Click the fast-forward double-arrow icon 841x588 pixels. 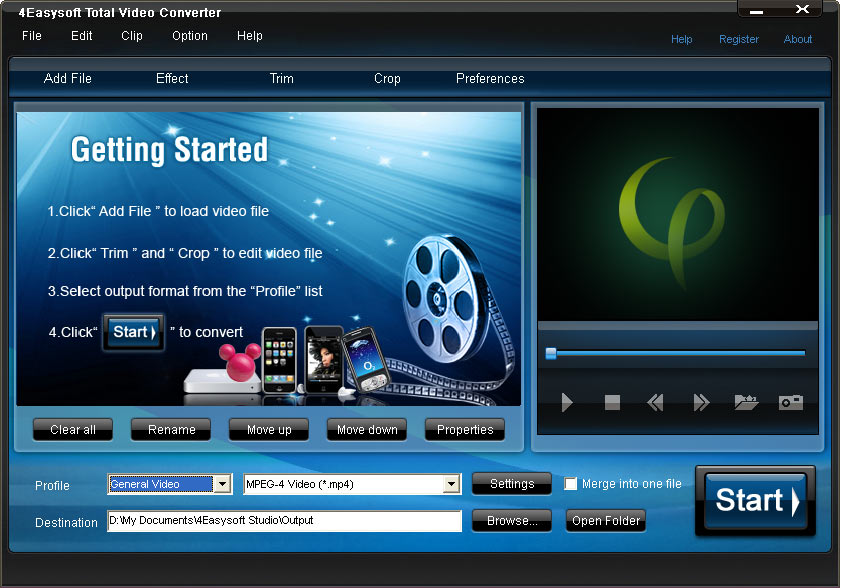tap(701, 403)
